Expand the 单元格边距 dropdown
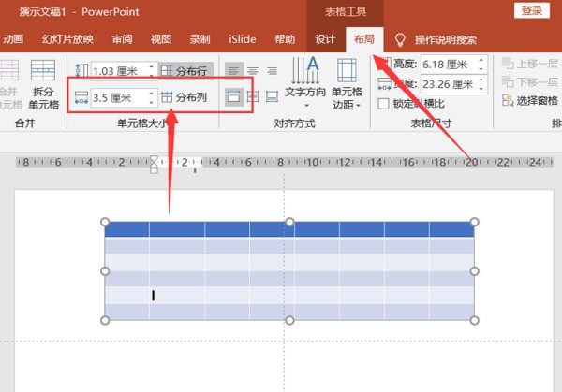 point(347,84)
